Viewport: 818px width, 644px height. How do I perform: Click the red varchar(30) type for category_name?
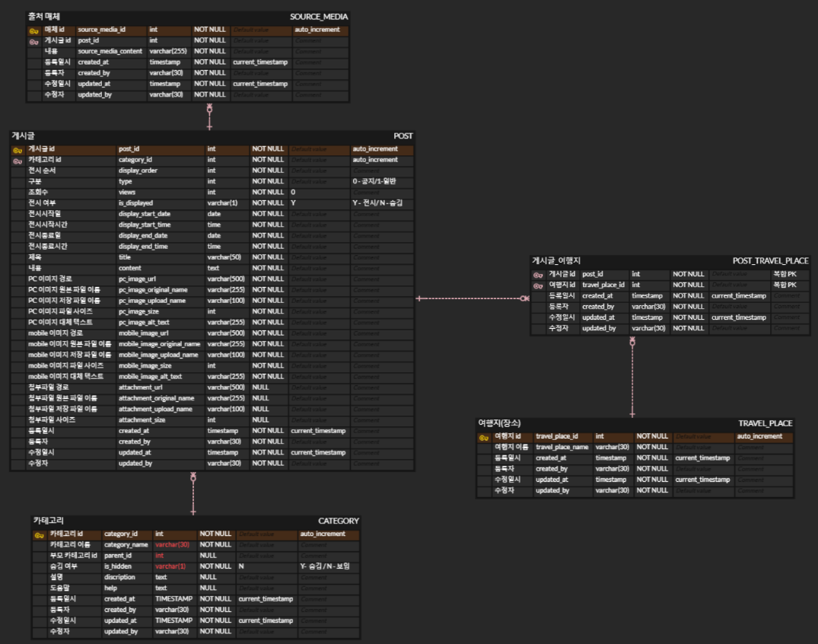pyautogui.click(x=172, y=545)
